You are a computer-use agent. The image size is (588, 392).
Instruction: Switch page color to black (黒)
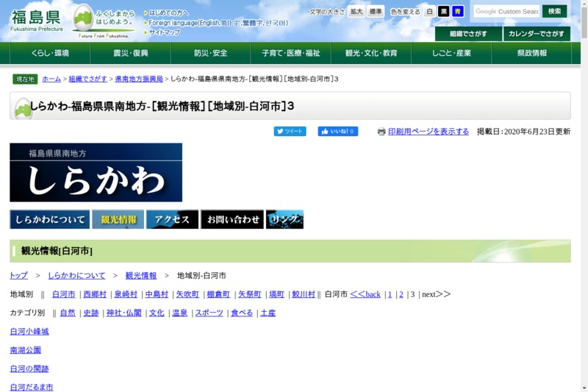pos(443,12)
